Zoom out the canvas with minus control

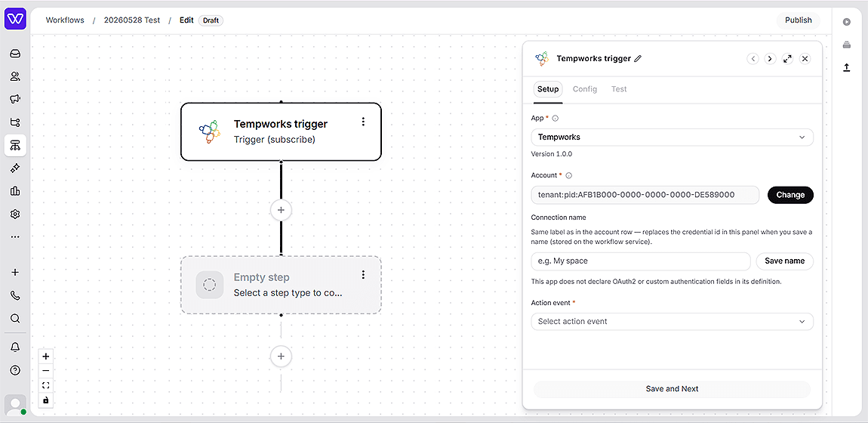coord(46,371)
